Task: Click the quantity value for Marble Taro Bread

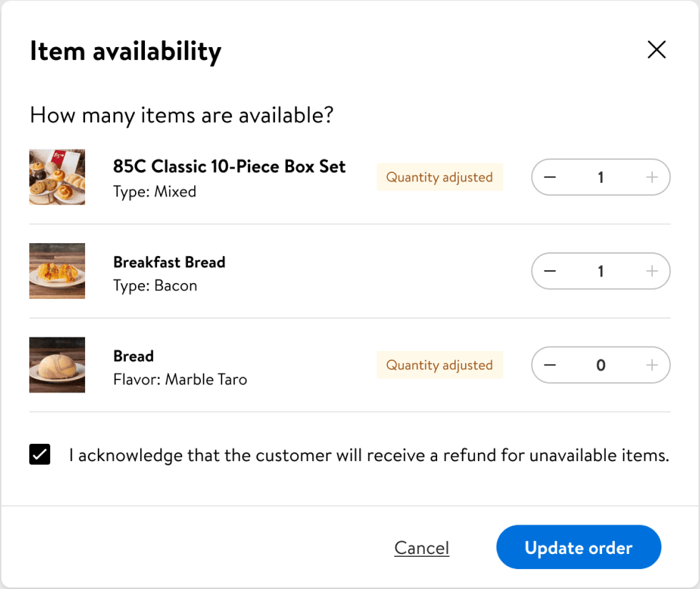Action: pos(601,365)
